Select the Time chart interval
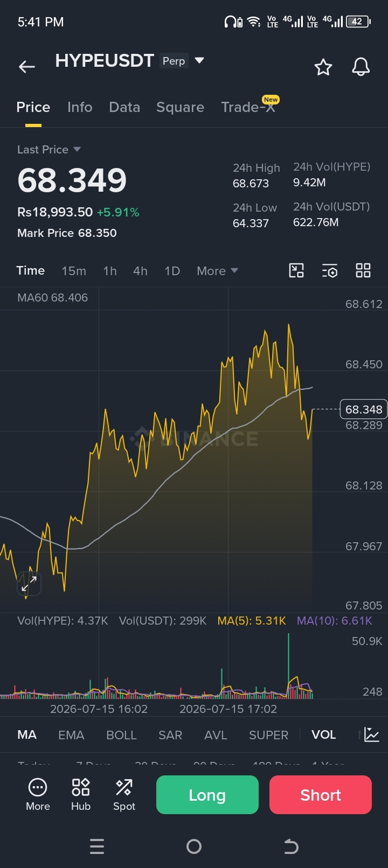This screenshot has width=388, height=868. [31, 270]
